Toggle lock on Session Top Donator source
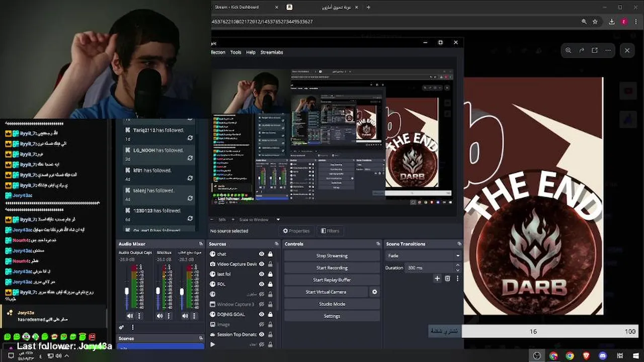Viewport: 644px width, 362px height. [270, 334]
